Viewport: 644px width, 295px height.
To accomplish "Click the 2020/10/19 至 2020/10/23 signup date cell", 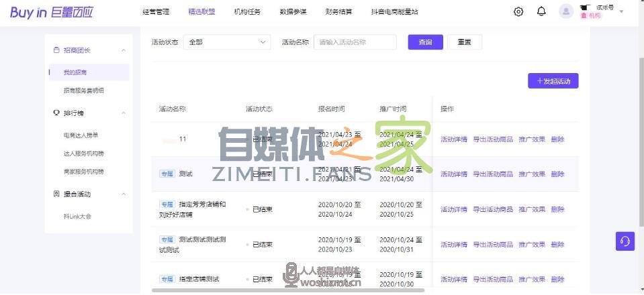I will pos(339,245).
